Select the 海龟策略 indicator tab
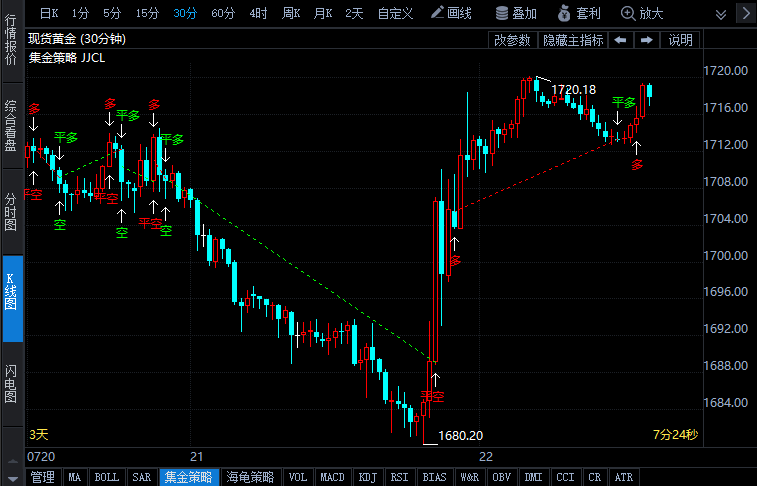This screenshot has width=757, height=486. [251, 477]
